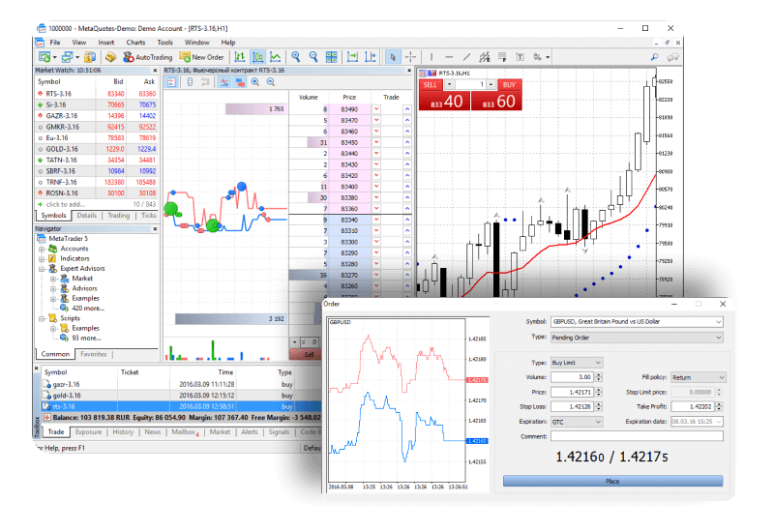Image resolution: width=774 pixels, height=532 pixels.
Task: Toggle the chart auto scroll icon
Action: tap(352, 57)
